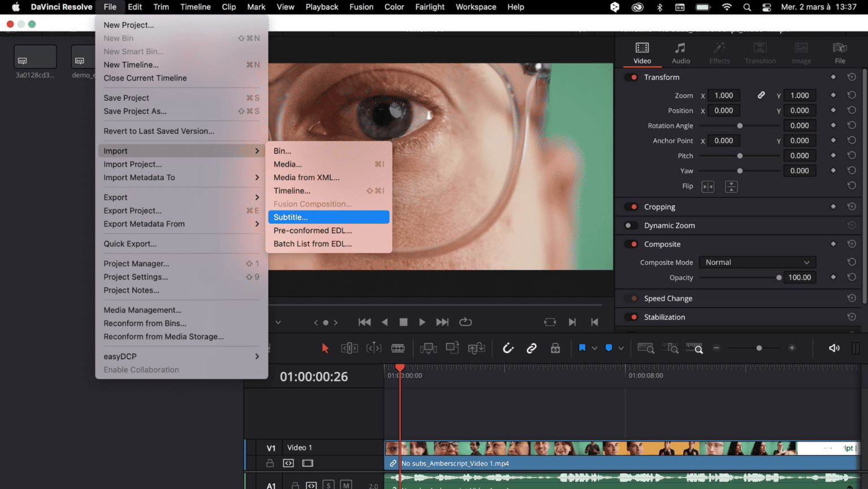
Task: Toggle Linked Selection in timeline toolbar
Action: [531, 348]
